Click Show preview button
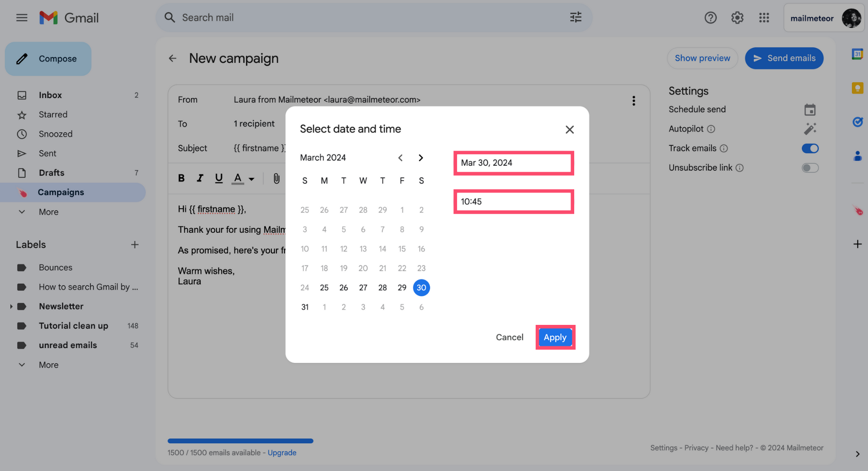This screenshot has height=471, width=868. click(x=702, y=58)
